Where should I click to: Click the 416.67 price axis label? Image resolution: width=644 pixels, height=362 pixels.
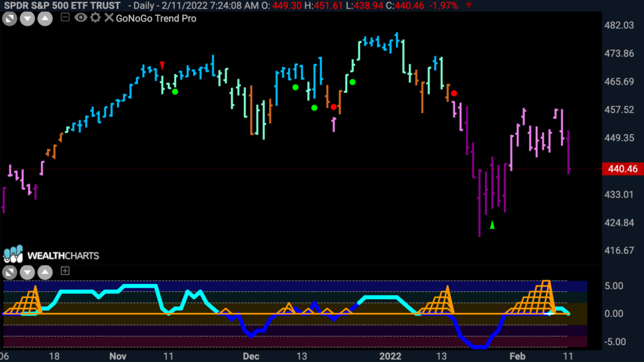619,250
